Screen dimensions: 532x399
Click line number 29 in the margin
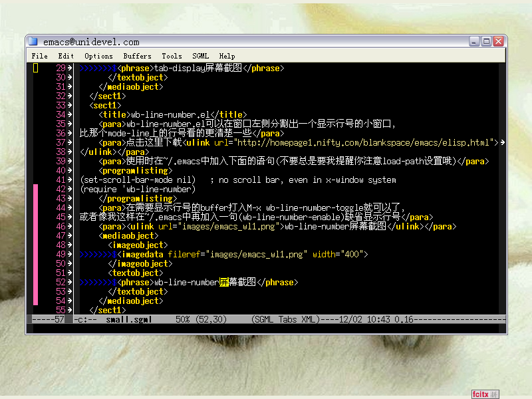tap(61, 68)
